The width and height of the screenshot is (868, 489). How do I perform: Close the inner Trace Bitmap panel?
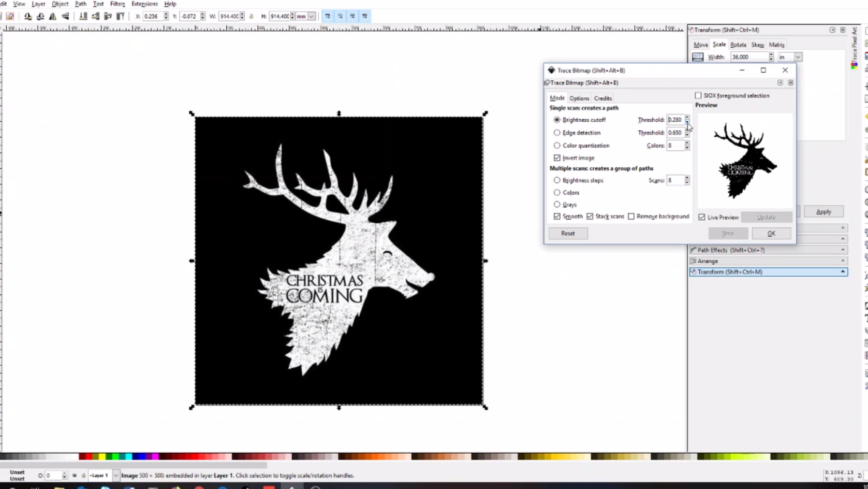[x=790, y=82]
